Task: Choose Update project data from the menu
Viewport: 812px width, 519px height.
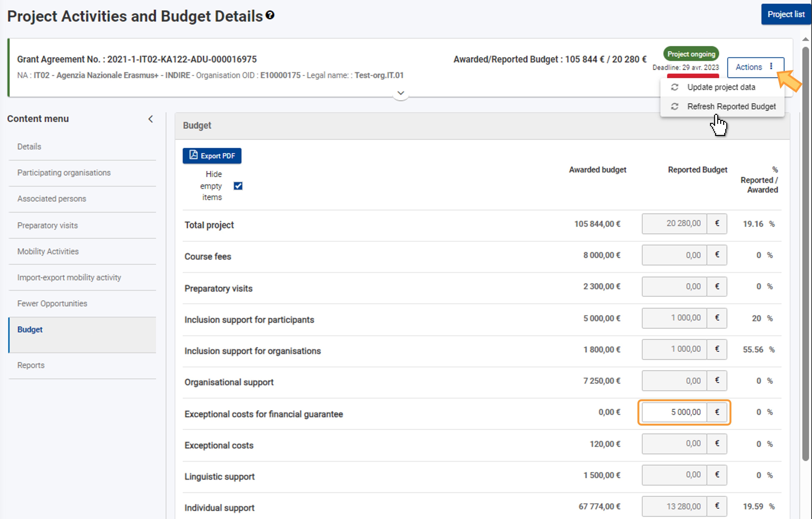Action: tap(721, 87)
